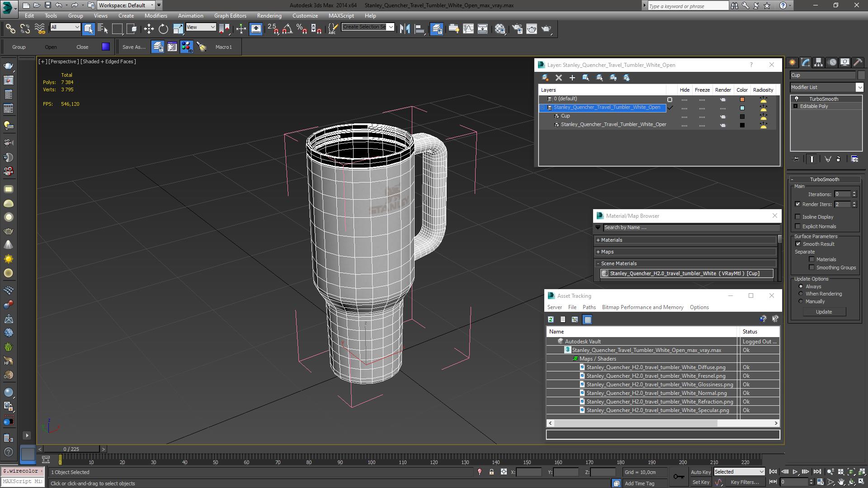Open the Hierarchy panel tab

819,63
